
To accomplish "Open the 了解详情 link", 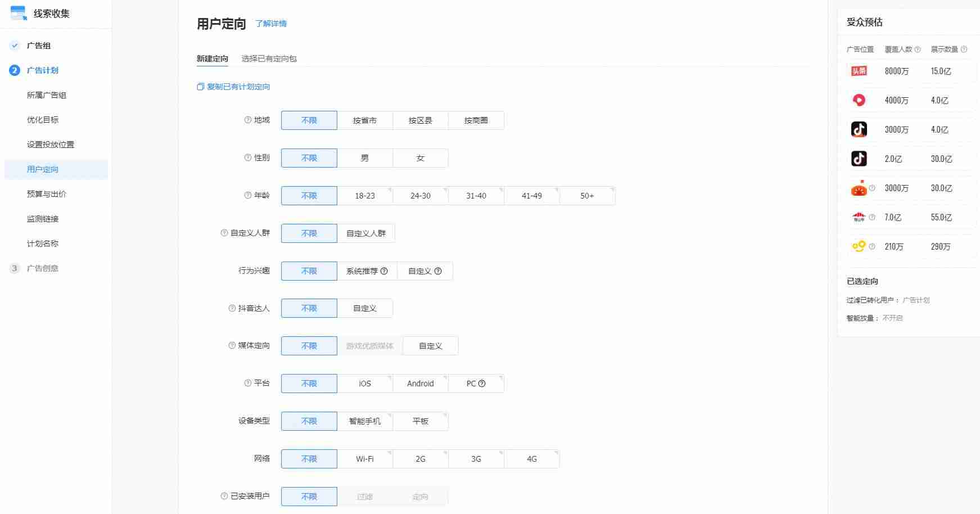I will pos(271,24).
